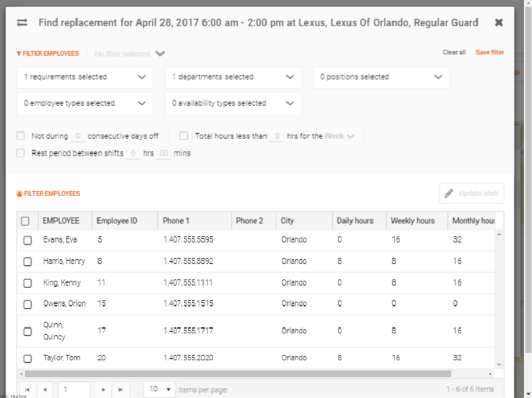Enable the Not during consecutive days off checkbox
Screen dimensions: 532x398
21,136
